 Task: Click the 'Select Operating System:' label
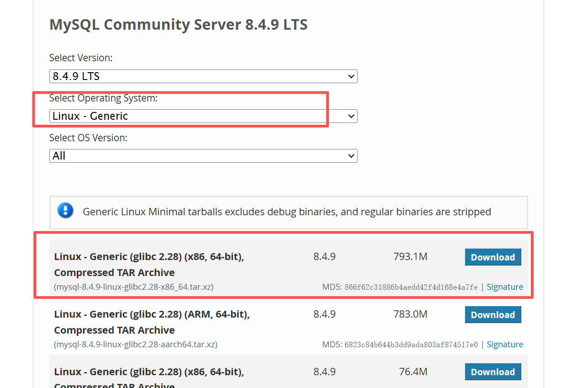pyautogui.click(x=103, y=98)
